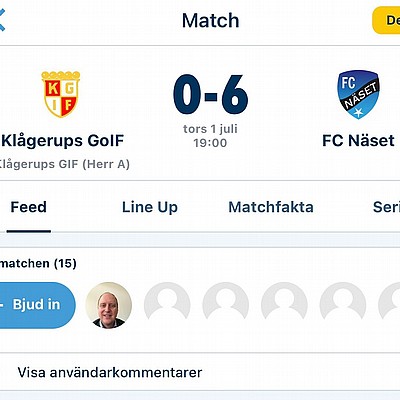View the attendee with profile photo
This screenshot has height=400, width=400.
pos(109,305)
